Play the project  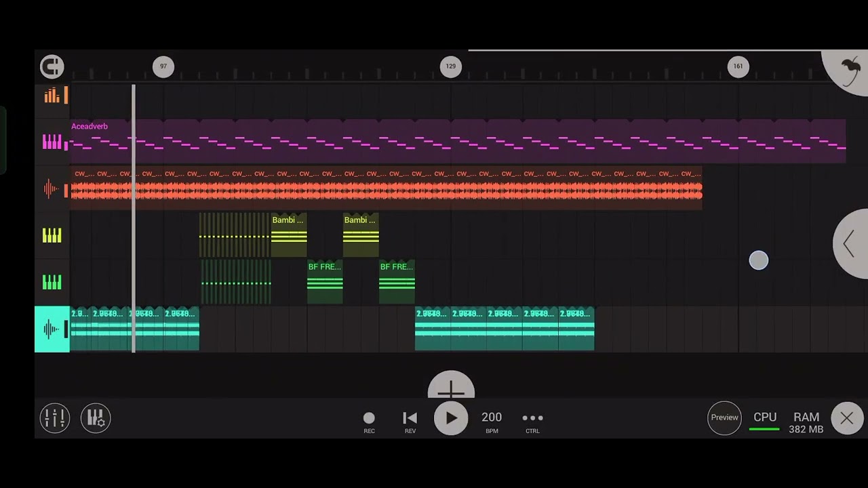[451, 418]
